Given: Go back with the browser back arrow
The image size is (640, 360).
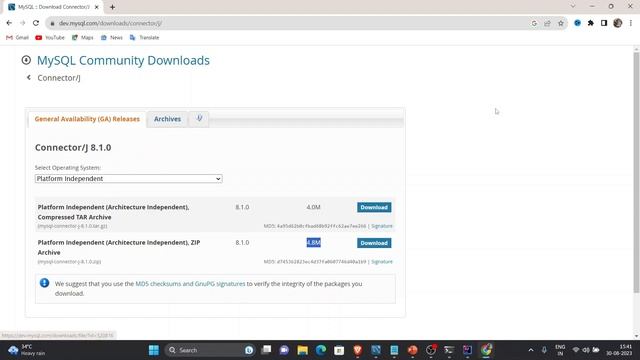Looking at the screenshot, I should [x=9, y=23].
